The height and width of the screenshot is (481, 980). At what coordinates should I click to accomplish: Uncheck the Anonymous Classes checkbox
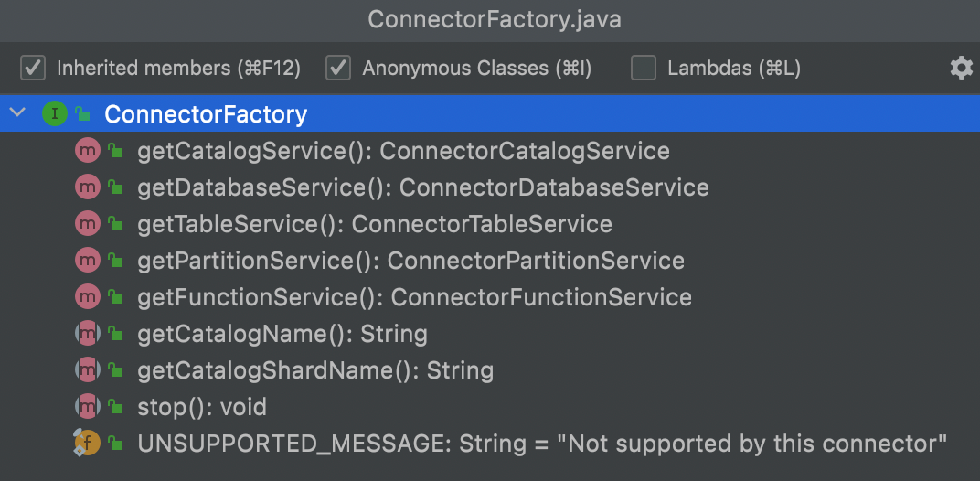338,68
